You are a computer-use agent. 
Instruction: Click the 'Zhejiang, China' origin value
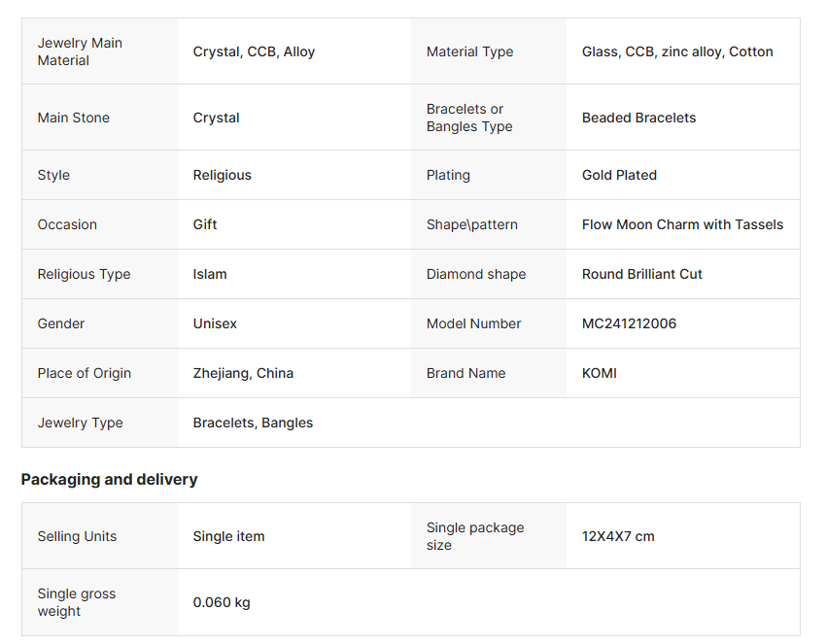(243, 373)
